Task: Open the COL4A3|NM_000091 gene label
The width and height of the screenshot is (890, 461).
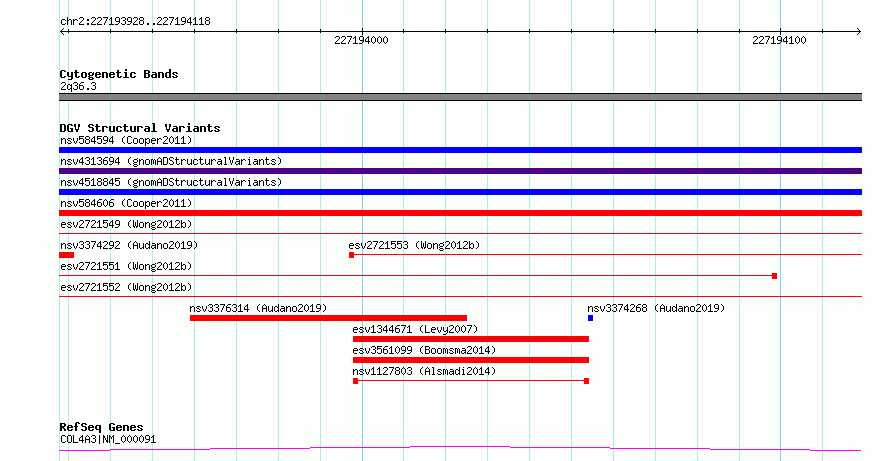Action: click(108, 439)
